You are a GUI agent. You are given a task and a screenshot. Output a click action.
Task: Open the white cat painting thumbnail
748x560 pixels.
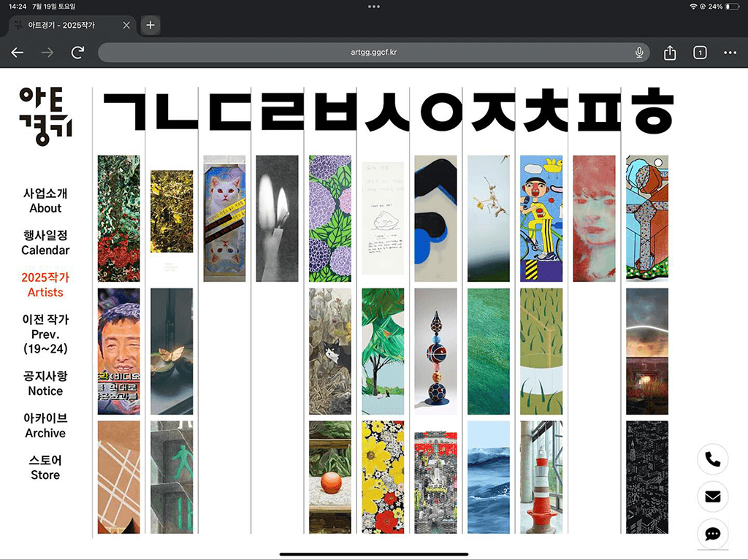coord(224,218)
